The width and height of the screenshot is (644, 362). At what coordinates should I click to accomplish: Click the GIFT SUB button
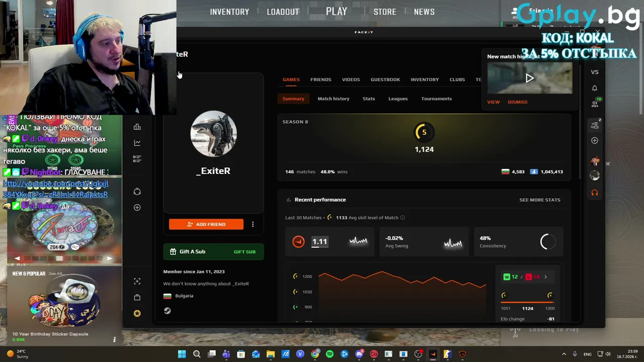[245, 252]
